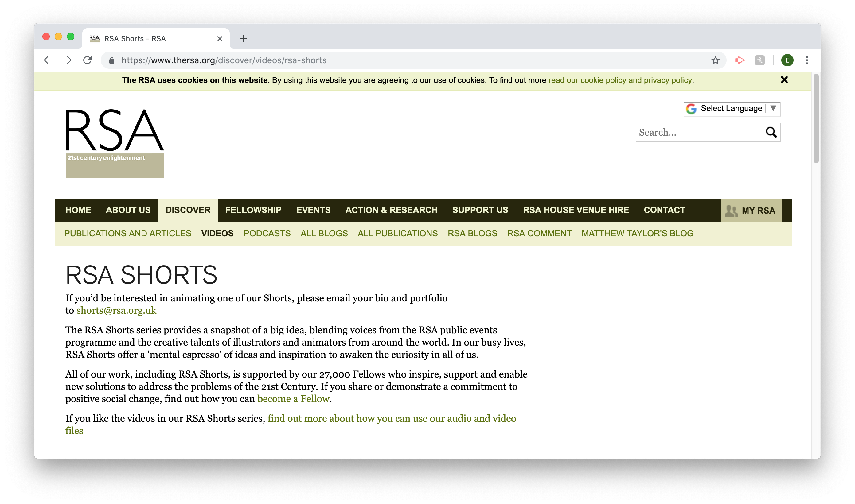Open the Home menu item
Image resolution: width=855 pixels, height=504 pixels.
point(78,210)
